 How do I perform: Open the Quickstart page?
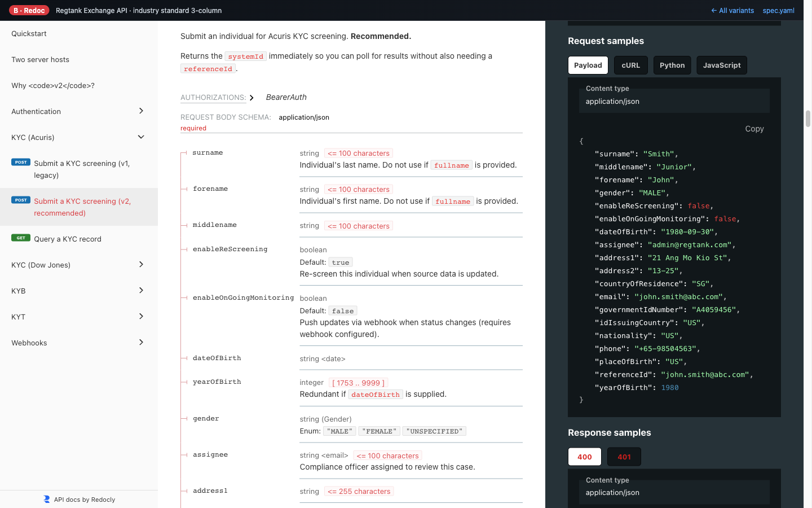coord(79,34)
